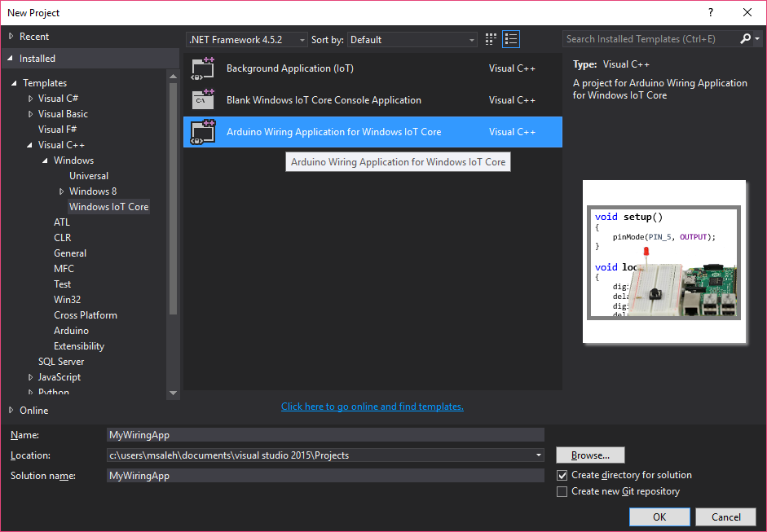Toggle Create directory for solution checkbox

[x=562, y=475]
